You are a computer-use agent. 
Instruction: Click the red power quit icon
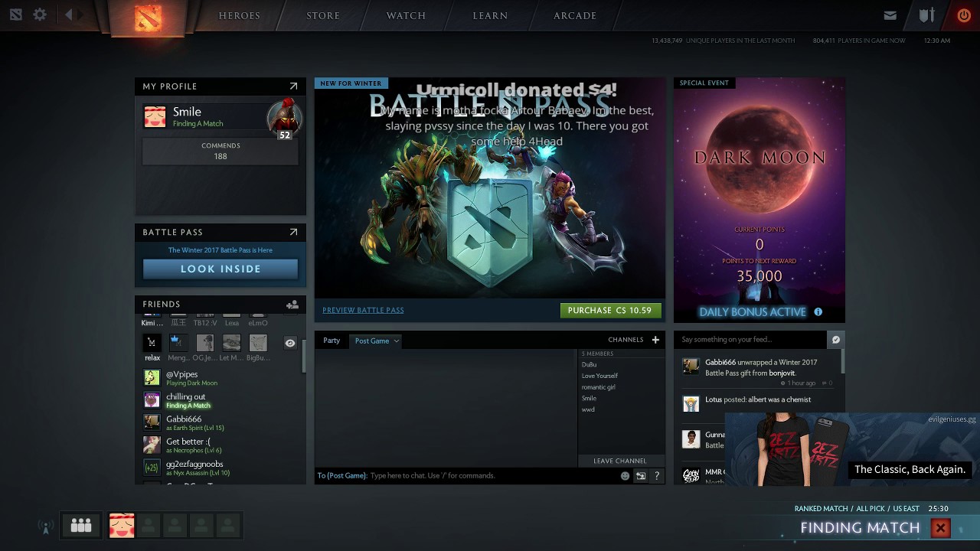(964, 15)
